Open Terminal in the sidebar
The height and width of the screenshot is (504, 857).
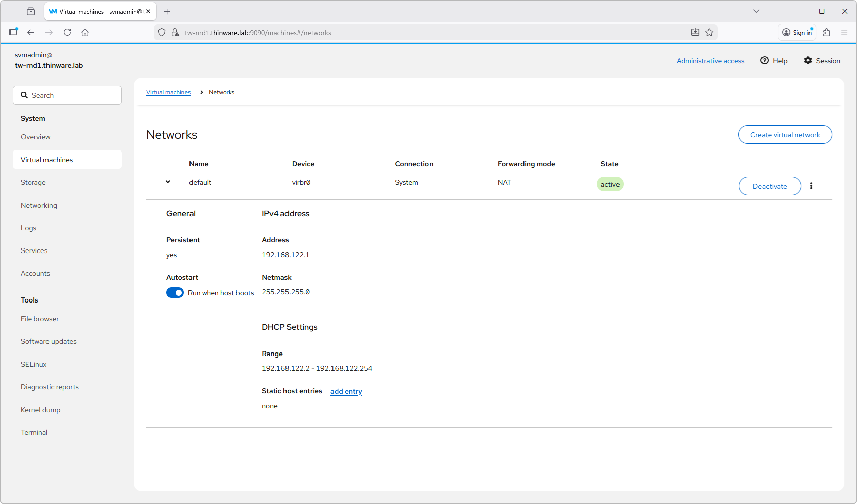[x=67, y=432]
